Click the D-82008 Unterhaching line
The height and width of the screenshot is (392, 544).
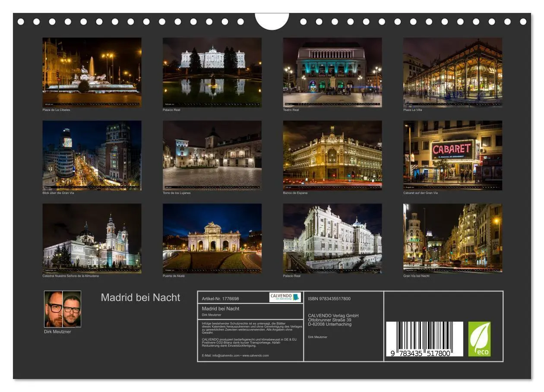point(330,324)
